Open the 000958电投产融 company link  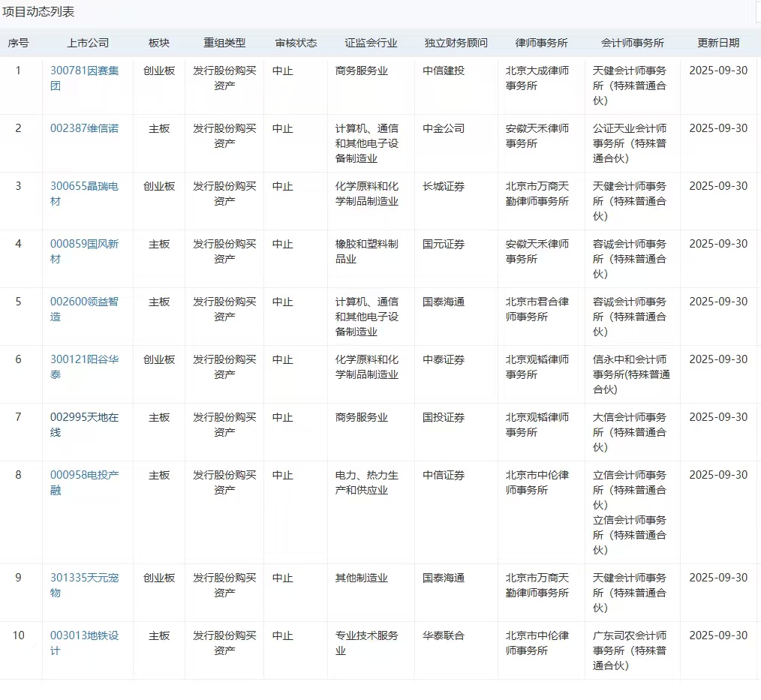85,482
